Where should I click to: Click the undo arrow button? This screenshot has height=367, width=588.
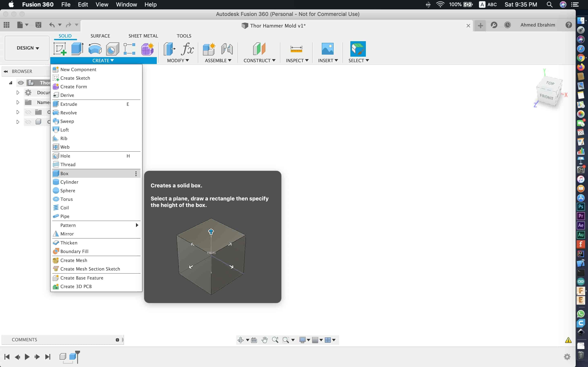pyautogui.click(x=52, y=25)
